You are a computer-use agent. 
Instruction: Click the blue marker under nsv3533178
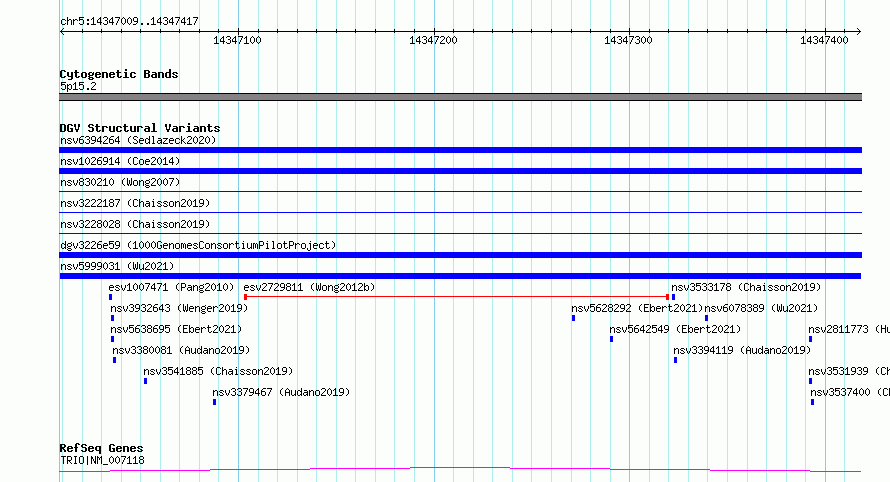pyautogui.click(x=673, y=297)
